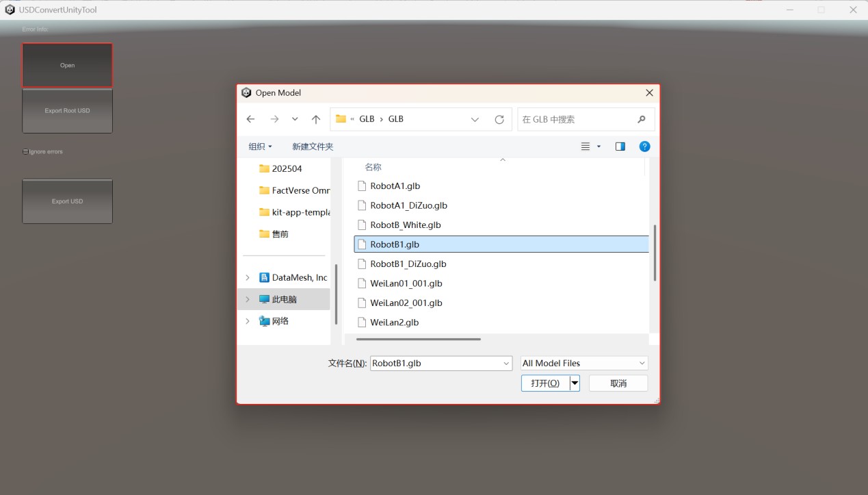Click the Export Root USD button
Screen dimensions: 868x495
point(67,111)
